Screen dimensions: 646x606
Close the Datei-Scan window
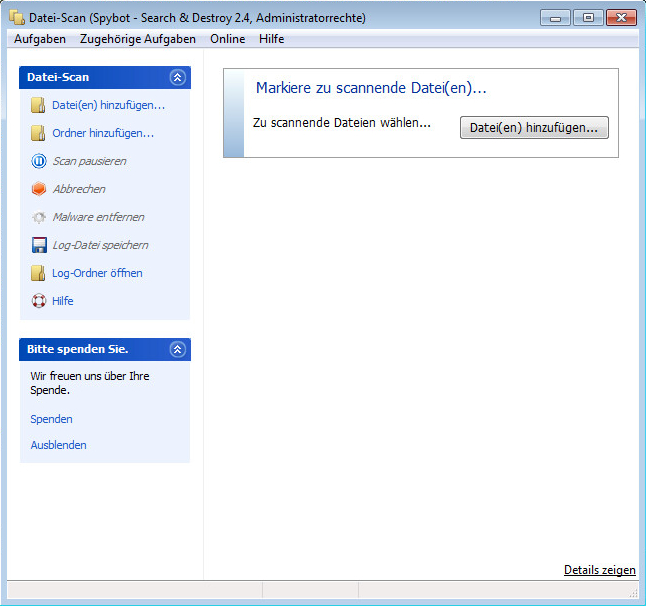[x=621, y=18]
